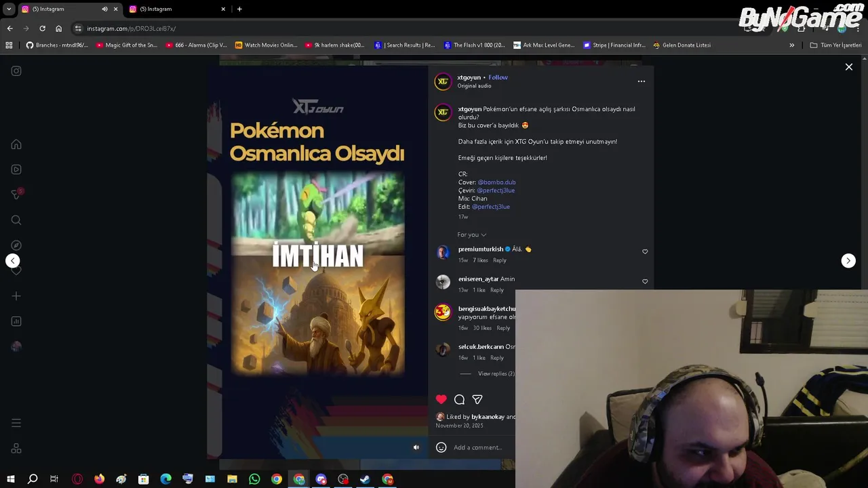
Task: Open the More hamburger menu in sidebar
Action: 16,423
